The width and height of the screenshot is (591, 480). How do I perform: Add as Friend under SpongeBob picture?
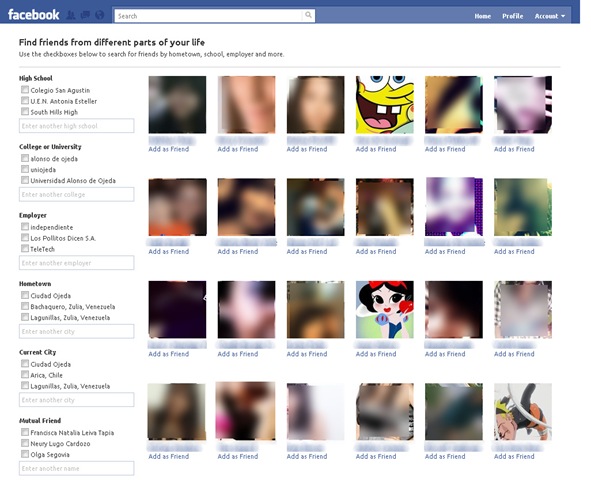(x=376, y=149)
